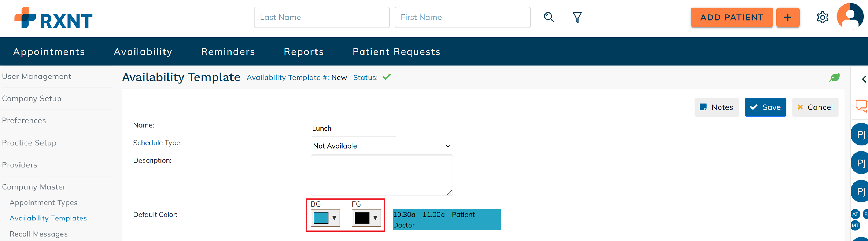Open settings gear icon

pyautogui.click(x=822, y=17)
